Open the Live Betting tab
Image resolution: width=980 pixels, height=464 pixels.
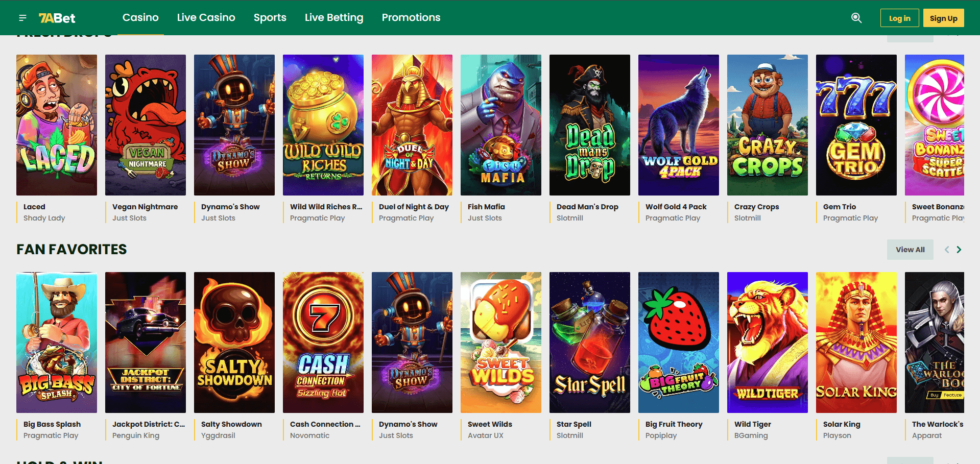tap(334, 17)
